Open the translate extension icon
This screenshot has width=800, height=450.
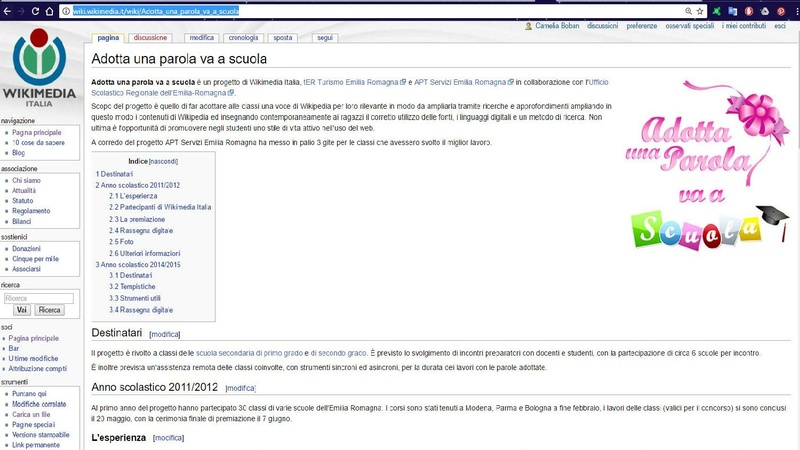tap(733, 11)
